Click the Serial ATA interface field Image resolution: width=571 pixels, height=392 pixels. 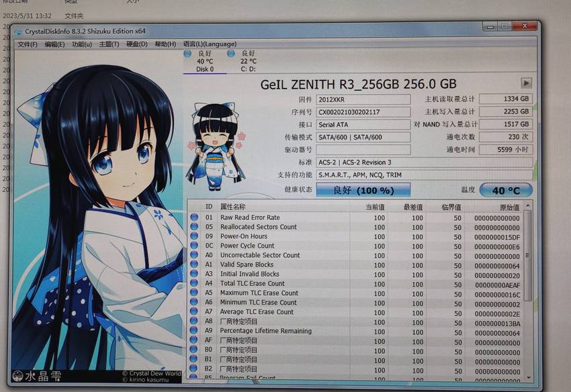(363, 124)
